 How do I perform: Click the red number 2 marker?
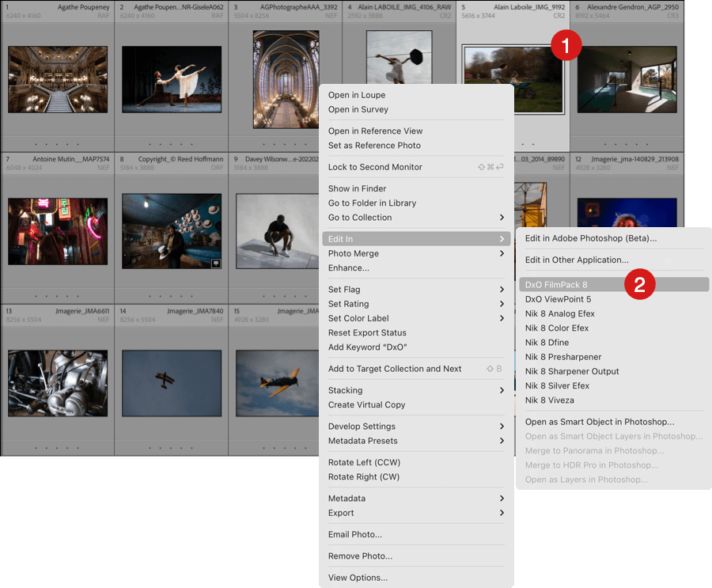click(x=639, y=285)
